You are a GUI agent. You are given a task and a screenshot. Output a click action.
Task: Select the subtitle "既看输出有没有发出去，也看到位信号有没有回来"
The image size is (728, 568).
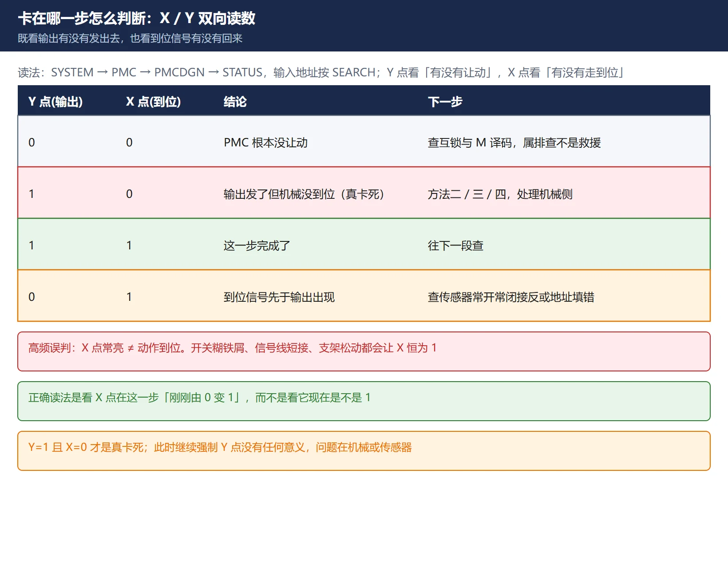tap(130, 38)
